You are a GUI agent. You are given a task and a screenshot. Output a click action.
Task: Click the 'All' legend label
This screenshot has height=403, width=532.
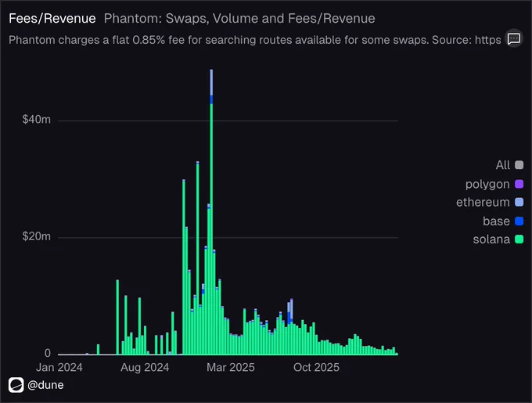[x=502, y=165]
